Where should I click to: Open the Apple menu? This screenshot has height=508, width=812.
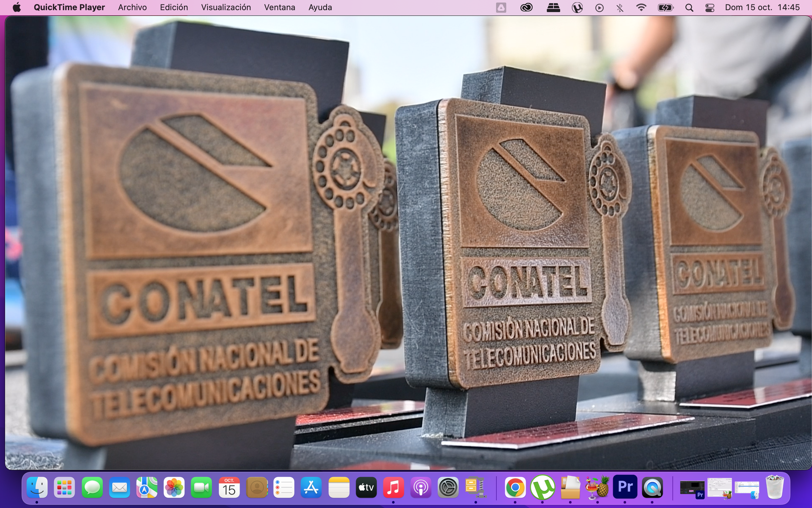16,7
